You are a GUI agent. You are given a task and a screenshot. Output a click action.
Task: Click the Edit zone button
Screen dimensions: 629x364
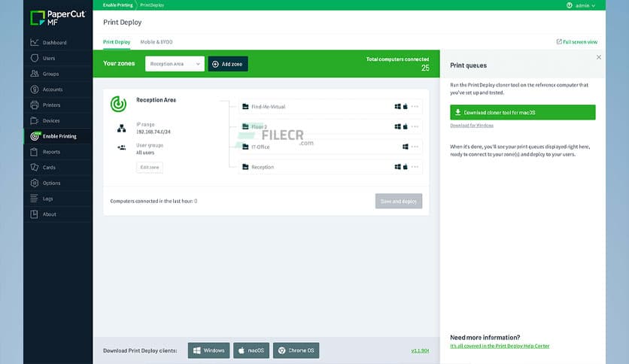(x=150, y=167)
